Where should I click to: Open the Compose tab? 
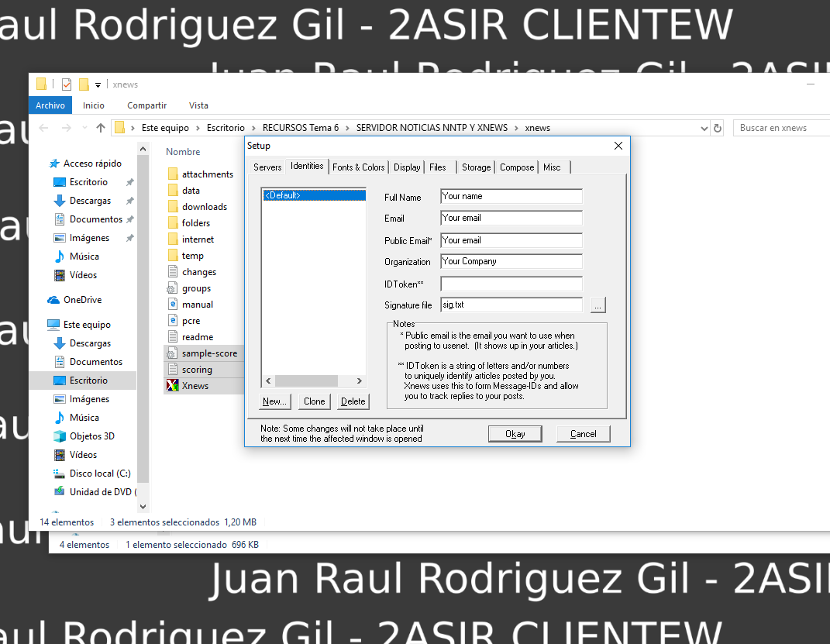click(517, 167)
